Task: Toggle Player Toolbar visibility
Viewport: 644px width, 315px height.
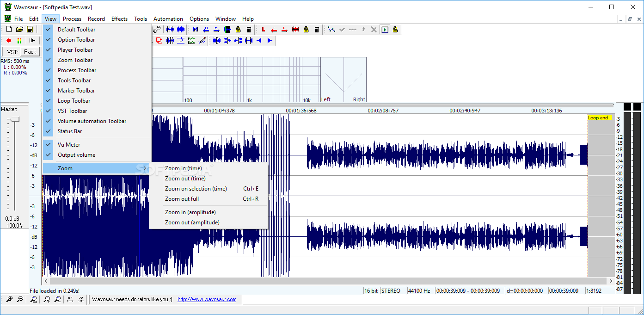Action: coord(97,50)
